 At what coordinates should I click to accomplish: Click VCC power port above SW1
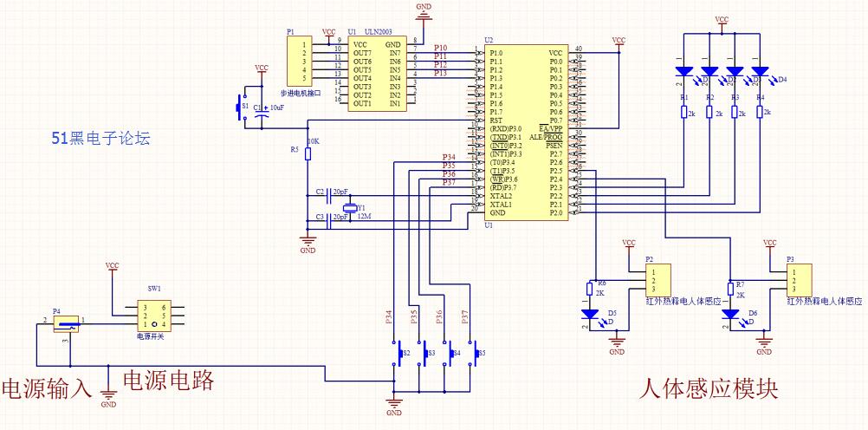pyautogui.click(x=113, y=268)
